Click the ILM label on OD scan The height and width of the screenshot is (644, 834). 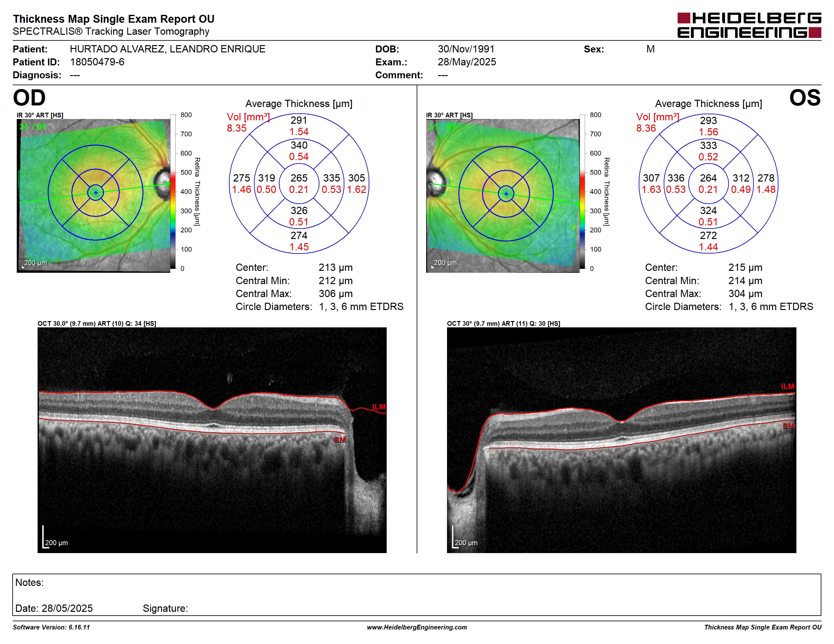379,407
